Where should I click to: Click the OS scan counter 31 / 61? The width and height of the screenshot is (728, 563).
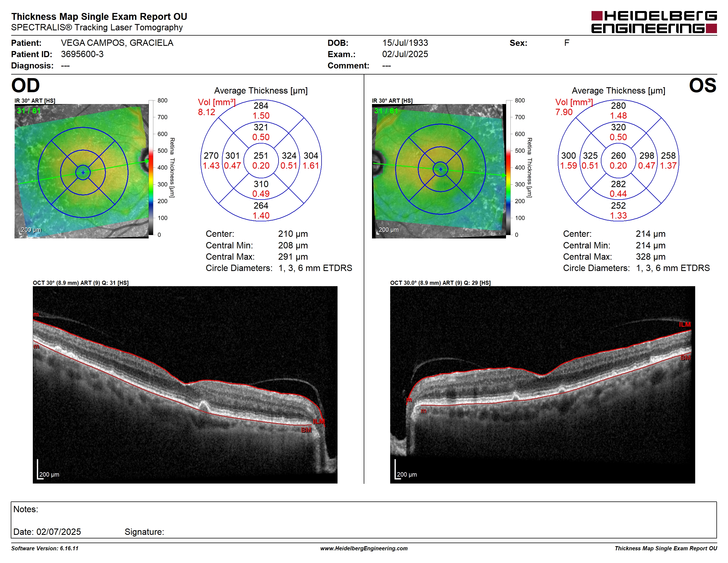[x=386, y=111]
